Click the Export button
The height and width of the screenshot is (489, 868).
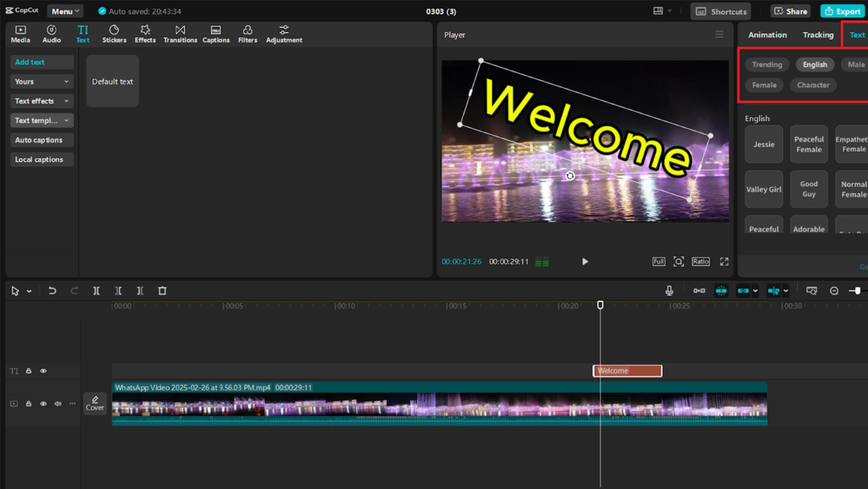[x=842, y=11]
